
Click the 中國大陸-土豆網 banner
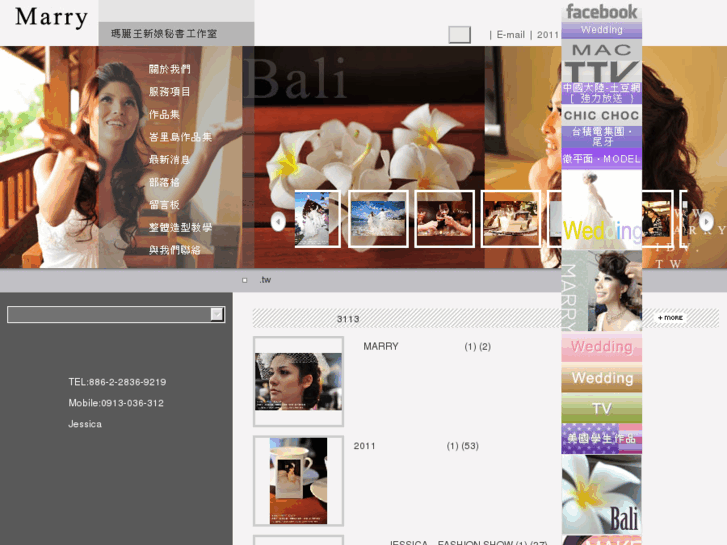point(602,93)
